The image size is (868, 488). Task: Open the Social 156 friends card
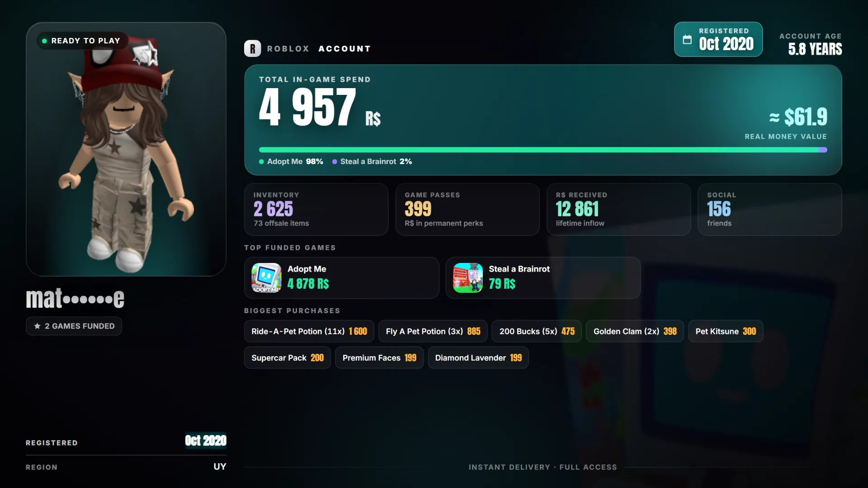[769, 209]
